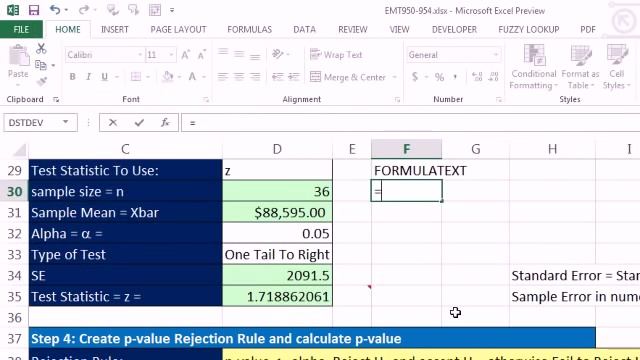The image size is (640, 360).
Task: Undo the last action
Action: point(55,10)
